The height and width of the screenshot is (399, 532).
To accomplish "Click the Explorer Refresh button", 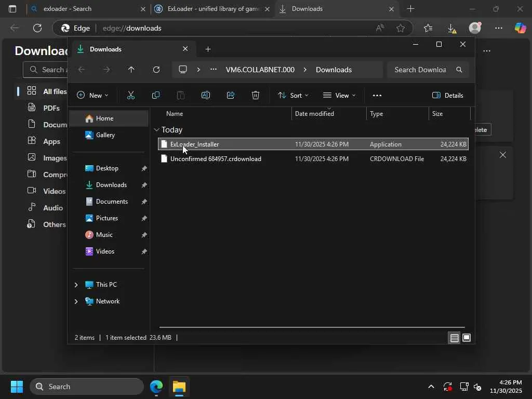I will click(156, 70).
